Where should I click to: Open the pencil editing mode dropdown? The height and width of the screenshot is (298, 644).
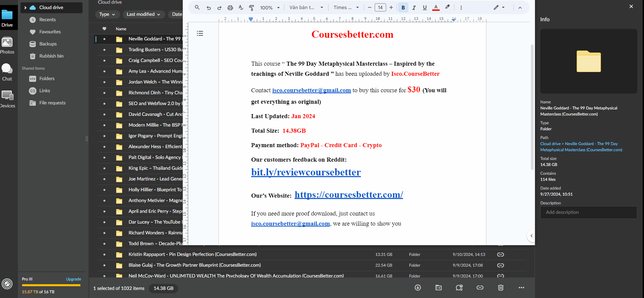pos(499,7)
